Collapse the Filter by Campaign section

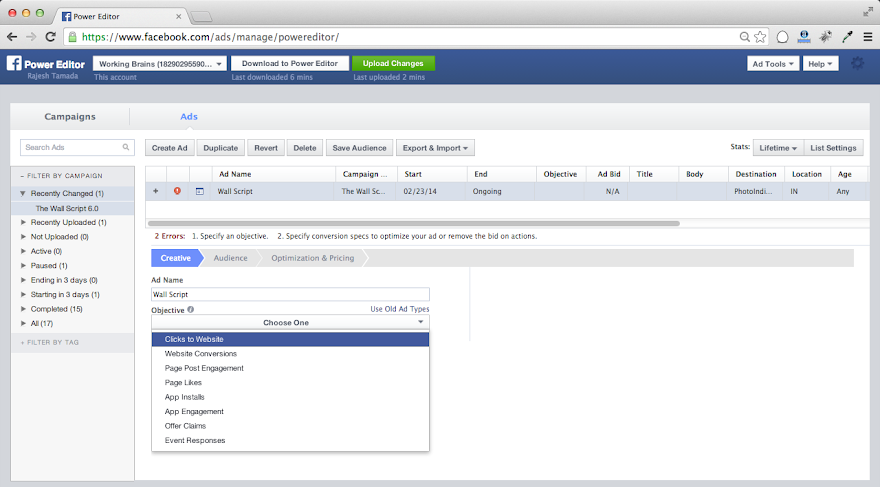pos(61,176)
